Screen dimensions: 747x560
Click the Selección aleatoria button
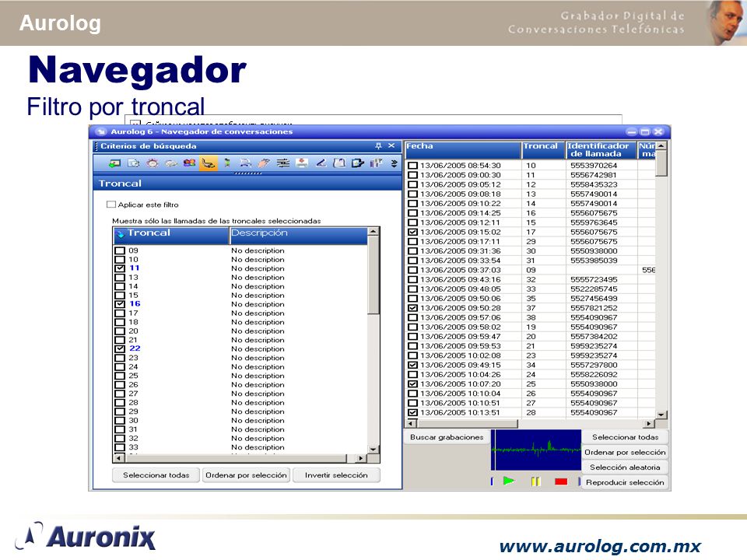pyautogui.click(x=625, y=467)
